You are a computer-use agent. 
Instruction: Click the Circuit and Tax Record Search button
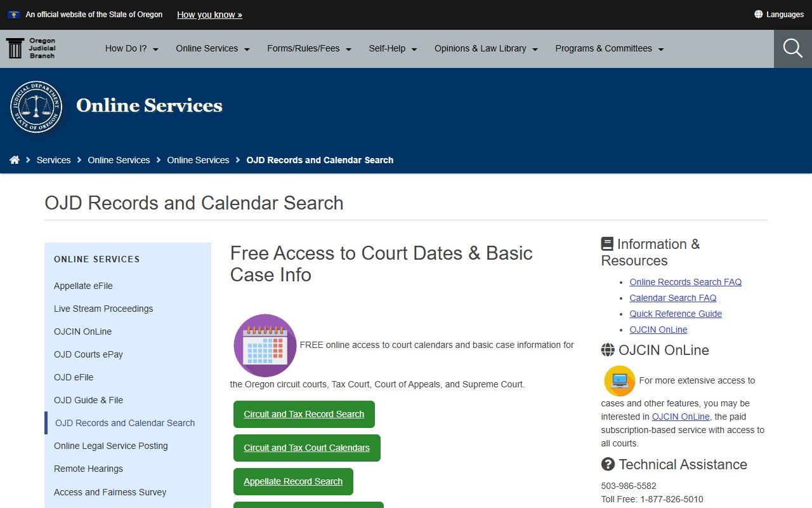[304, 414]
